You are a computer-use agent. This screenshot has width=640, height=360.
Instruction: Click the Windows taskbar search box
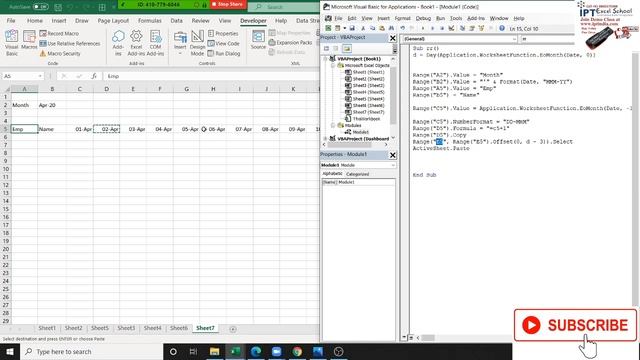(92, 351)
